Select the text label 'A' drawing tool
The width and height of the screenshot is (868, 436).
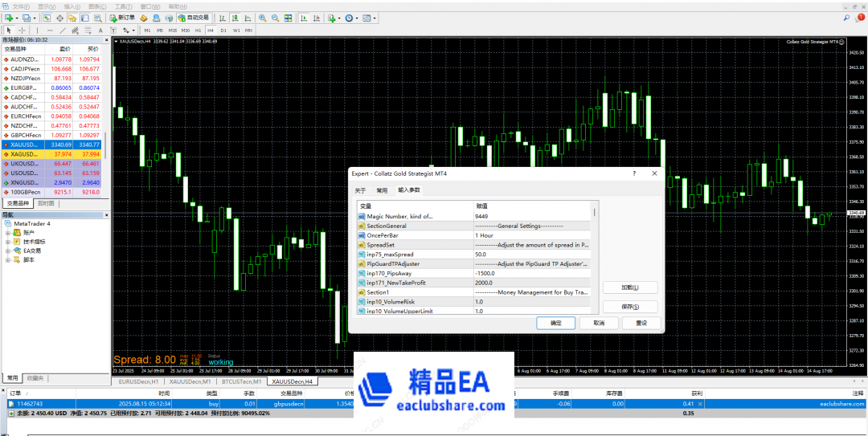pyautogui.click(x=99, y=31)
